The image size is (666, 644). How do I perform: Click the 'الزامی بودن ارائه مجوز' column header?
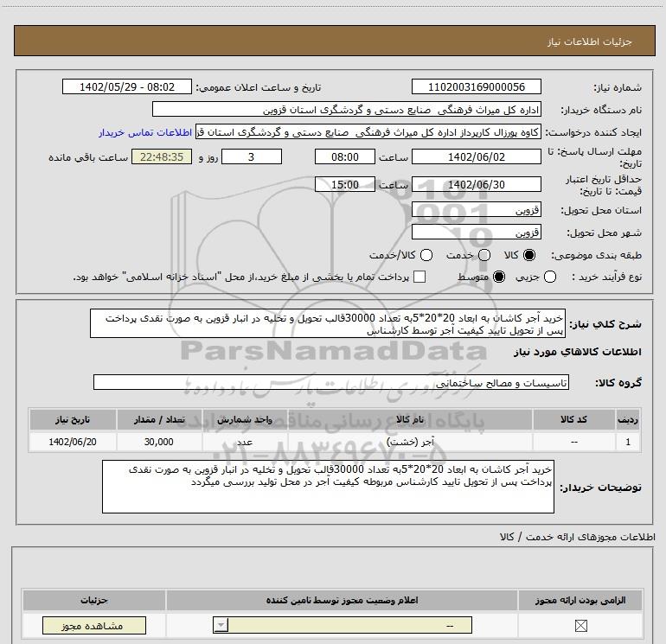point(580,600)
